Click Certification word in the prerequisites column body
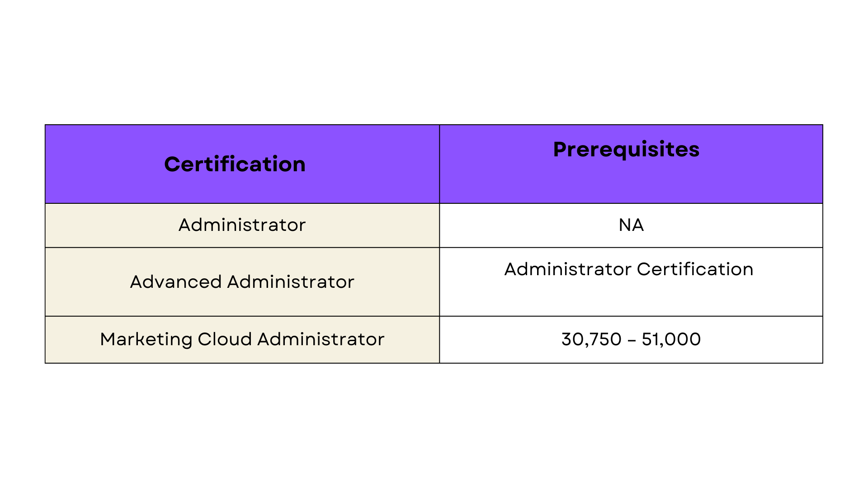 (x=695, y=269)
